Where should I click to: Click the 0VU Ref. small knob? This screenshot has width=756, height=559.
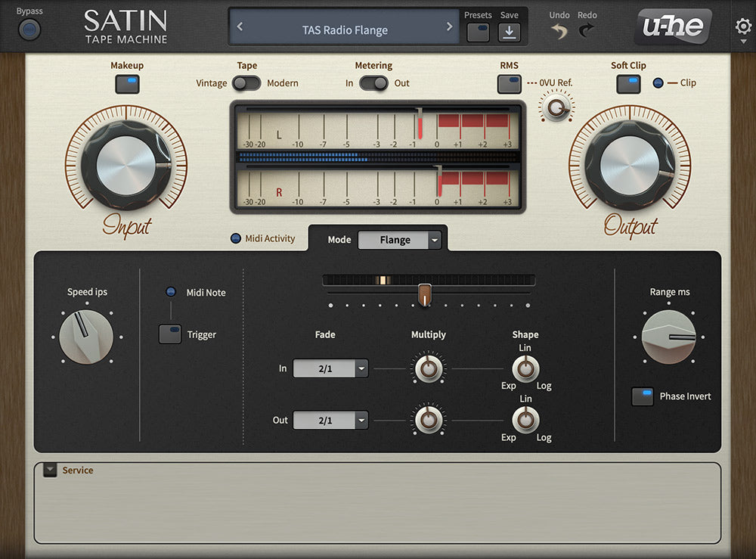pyautogui.click(x=556, y=107)
